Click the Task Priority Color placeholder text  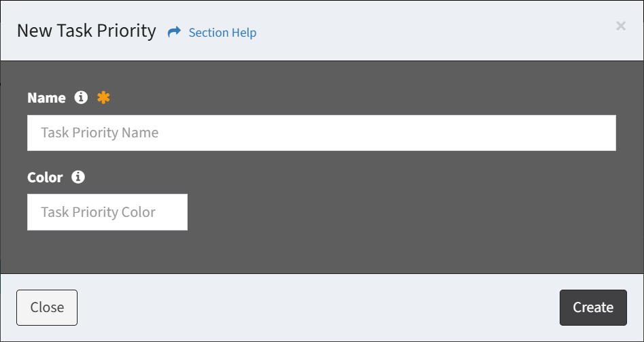[x=98, y=212]
